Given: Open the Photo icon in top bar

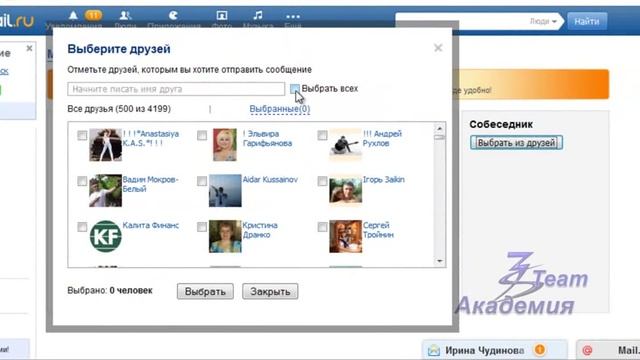Looking at the screenshot, I should (x=222, y=16).
